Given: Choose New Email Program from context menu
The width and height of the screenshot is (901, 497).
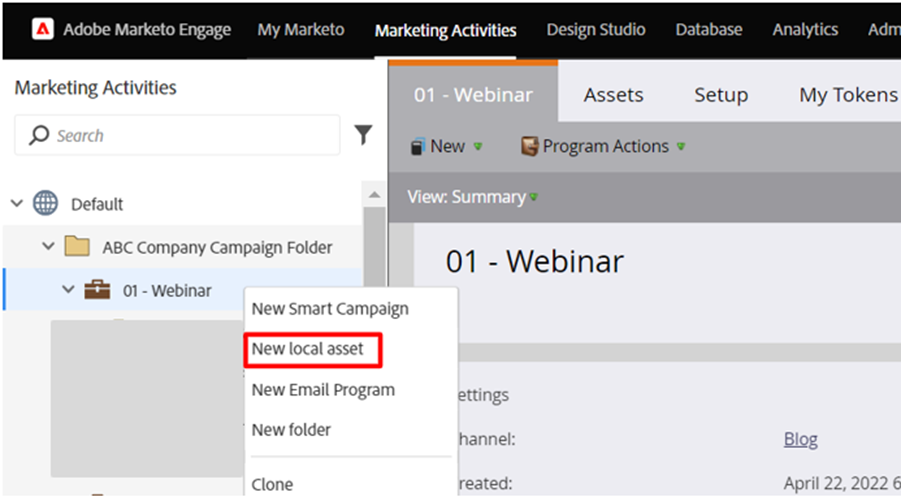Looking at the screenshot, I should [x=323, y=390].
